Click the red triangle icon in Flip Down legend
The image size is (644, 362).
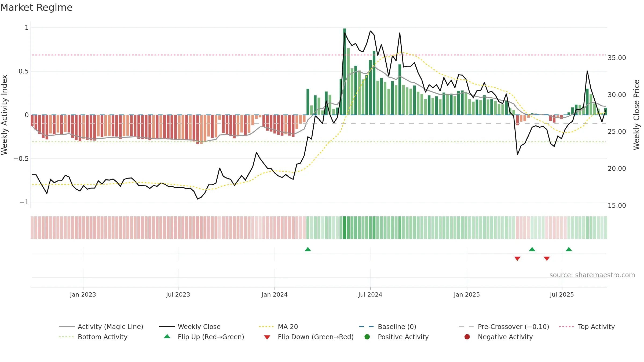pos(267,337)
